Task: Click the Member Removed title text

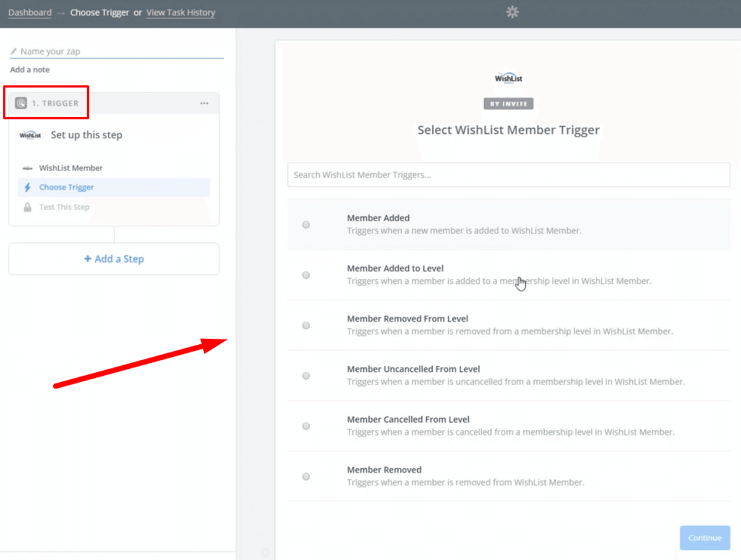Action: point(384,470)
